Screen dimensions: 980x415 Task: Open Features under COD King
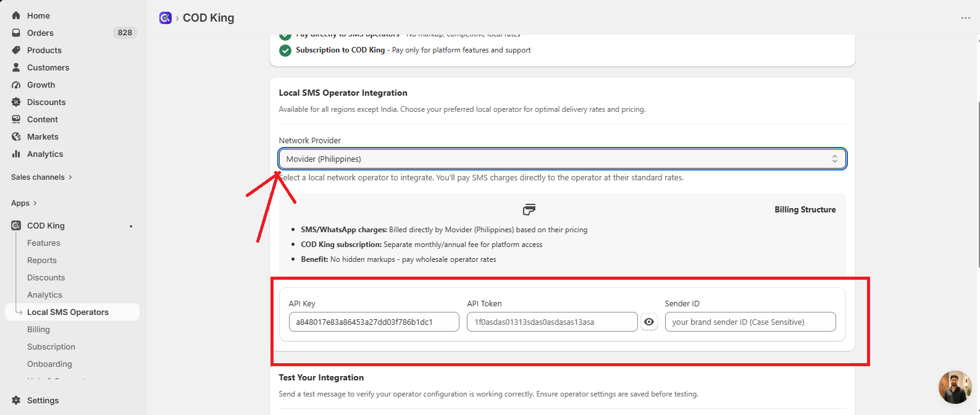click(x=43, y=243)
